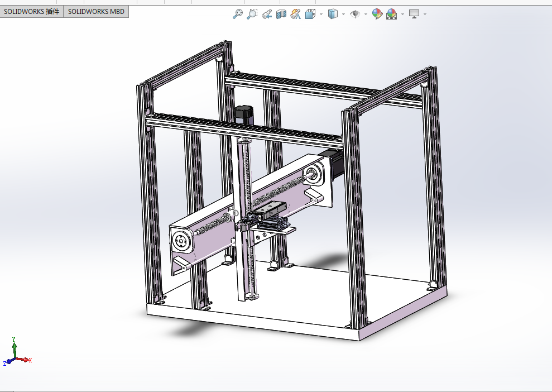The width and height of the screenshot is (552, 392).
Task: Expand the Hide/Show Items dropdown arrow
Action: coord(366,15)
